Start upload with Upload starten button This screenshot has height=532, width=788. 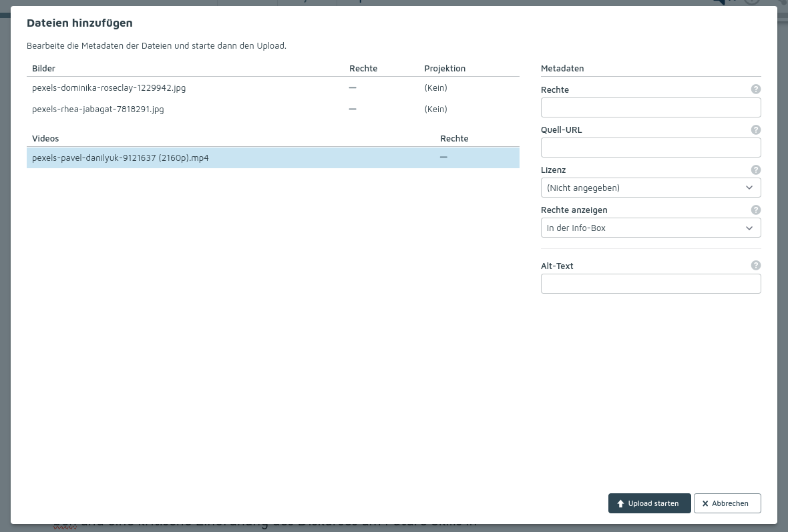[649, 503]
